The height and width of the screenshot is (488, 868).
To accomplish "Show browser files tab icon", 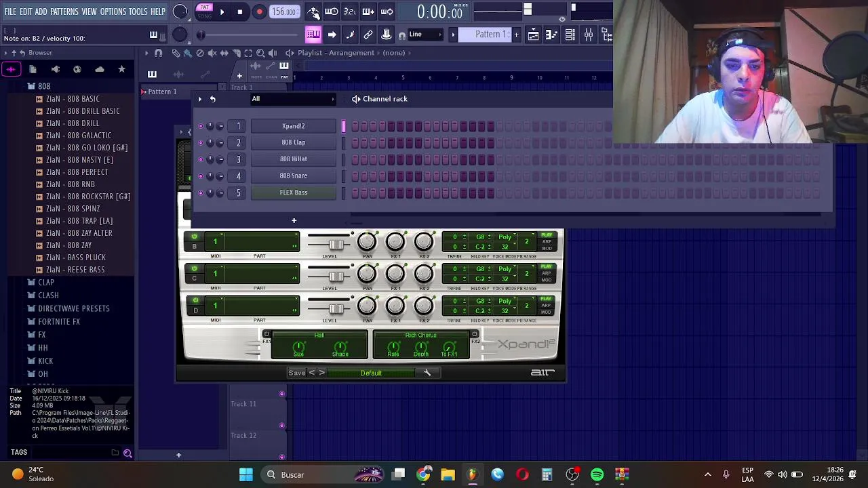I will tap(33, 69).
